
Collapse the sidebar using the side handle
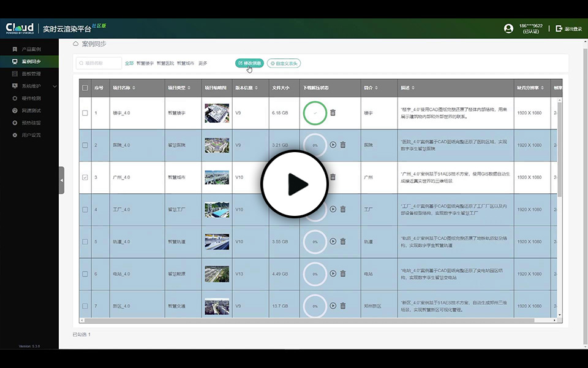61,180
